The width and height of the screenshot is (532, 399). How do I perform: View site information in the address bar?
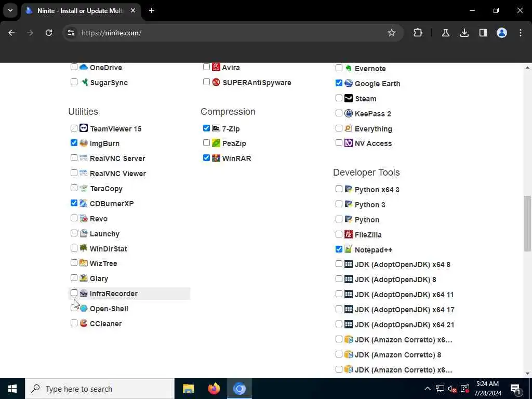pyautogui.click(x=71, y=33)
